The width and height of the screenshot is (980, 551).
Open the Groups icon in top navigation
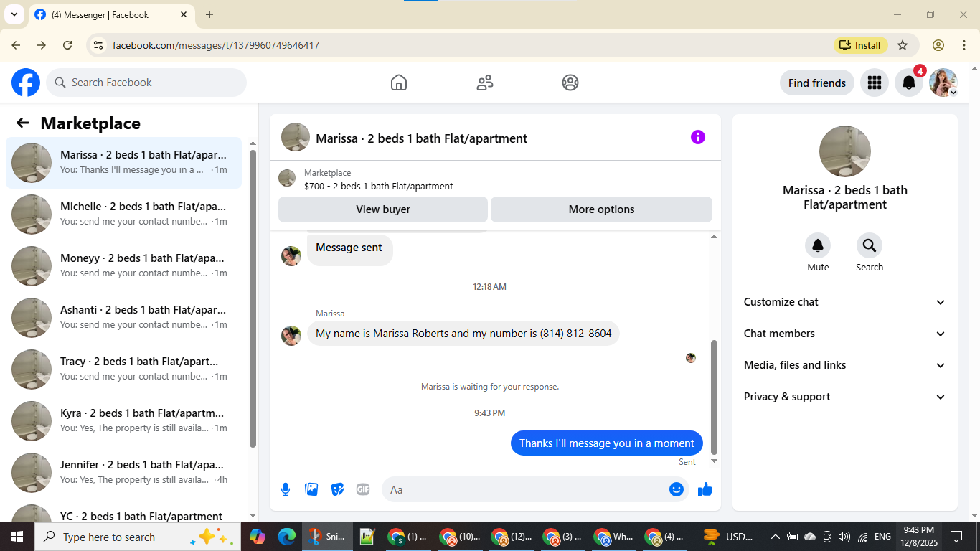[570, 83]
